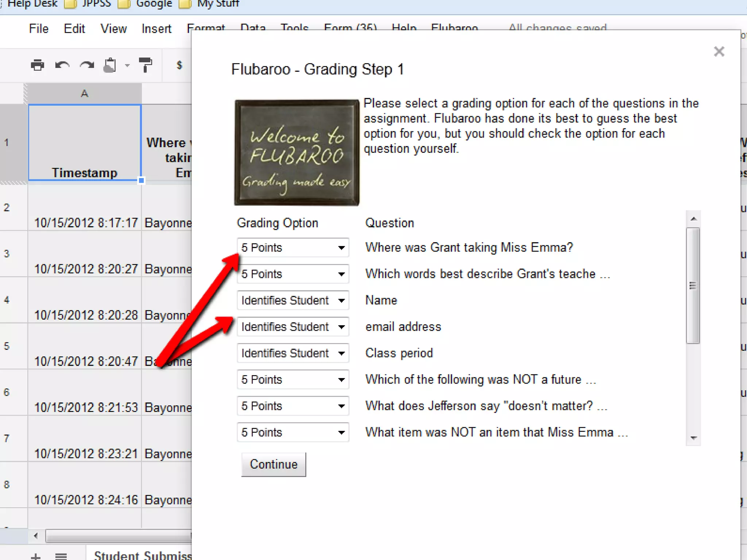Viewport: 747px width, 560px height.
Task: Expand grading dropdown for email address
Action: [293, 327]
